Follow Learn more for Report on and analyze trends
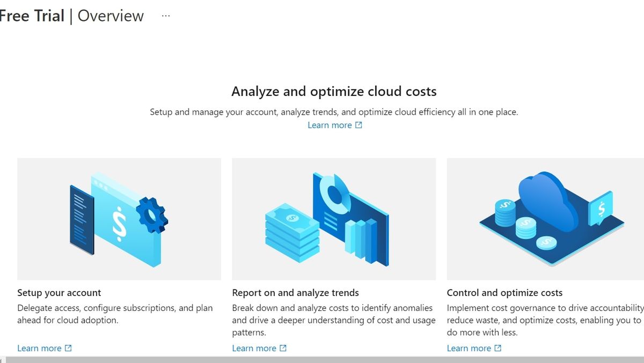This screenshot has height=363, width=644. point(254,348)
